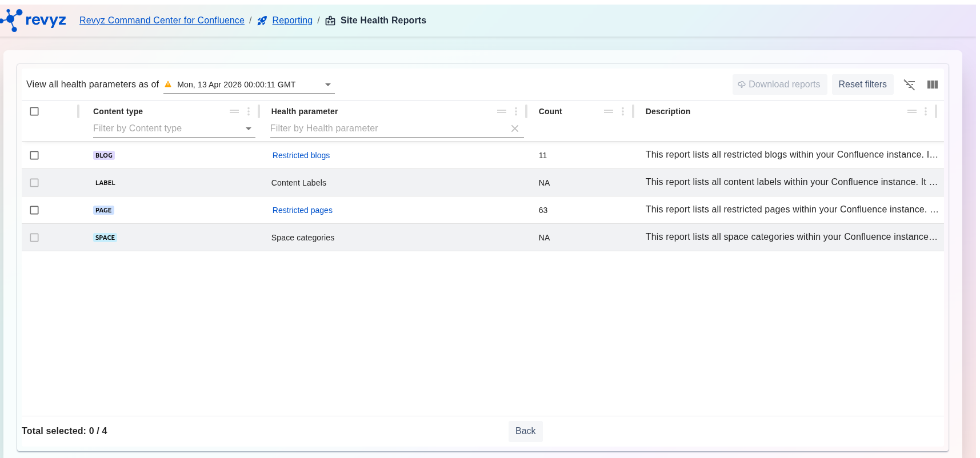This screenshot has height=458, width=980.
Task: Open Count column menu dots
Action: point(623,111)
